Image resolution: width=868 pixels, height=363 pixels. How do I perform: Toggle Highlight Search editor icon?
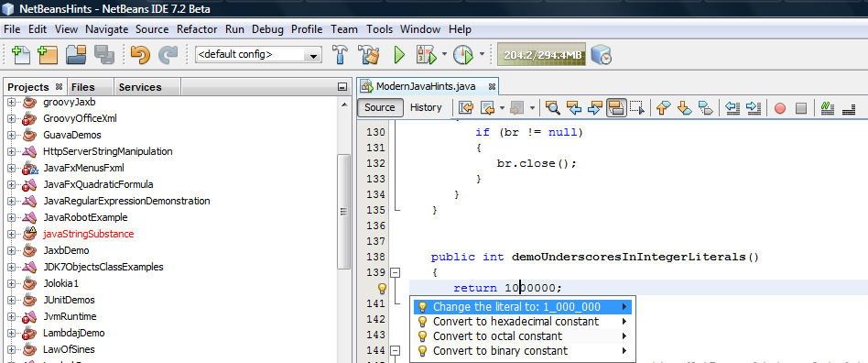pyautogui.click(x=616, y=108)
